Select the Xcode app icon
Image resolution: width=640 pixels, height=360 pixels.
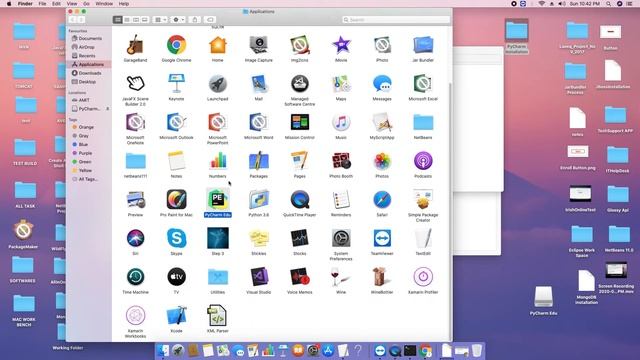[x=176, y=316]
